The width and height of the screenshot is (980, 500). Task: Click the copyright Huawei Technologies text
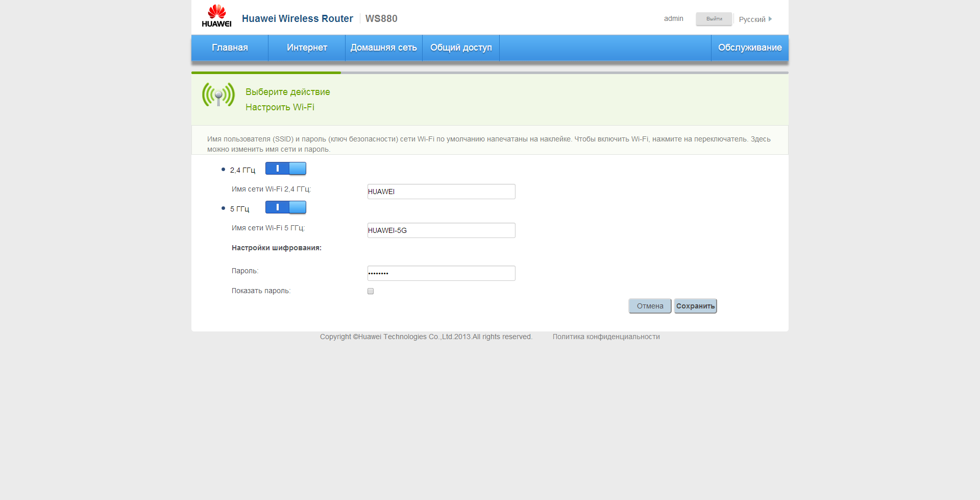426,337
